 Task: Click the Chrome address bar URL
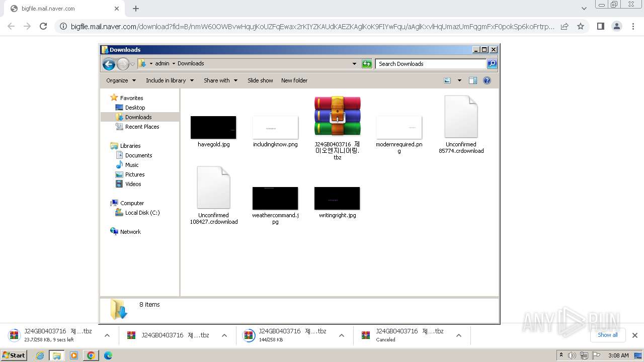[312, 26]
